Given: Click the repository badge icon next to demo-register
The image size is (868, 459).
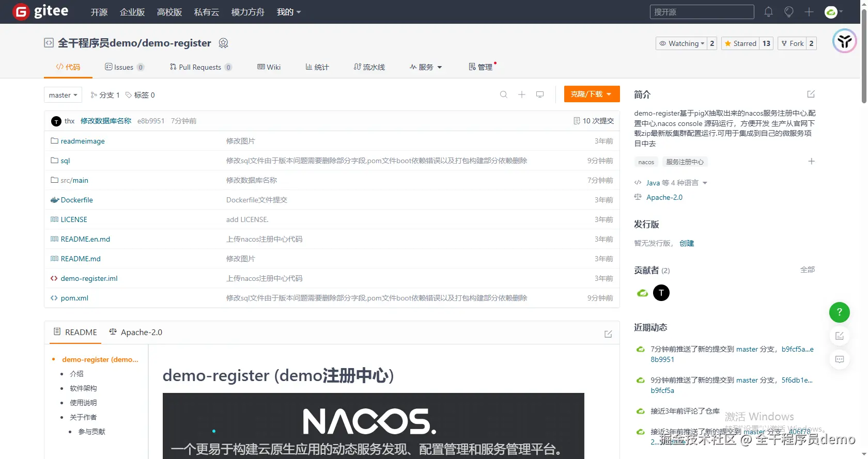Looking at the screenshot, I should [223, 43].
